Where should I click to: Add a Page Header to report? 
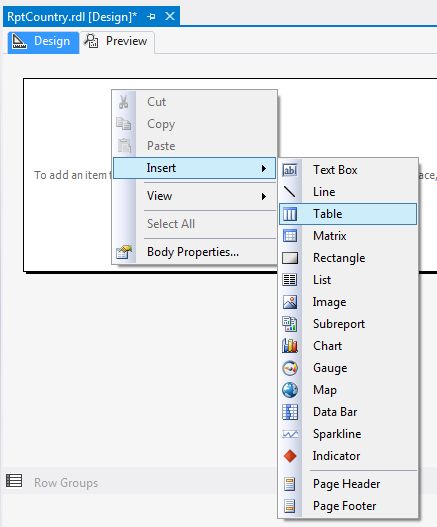pos(348,484)
